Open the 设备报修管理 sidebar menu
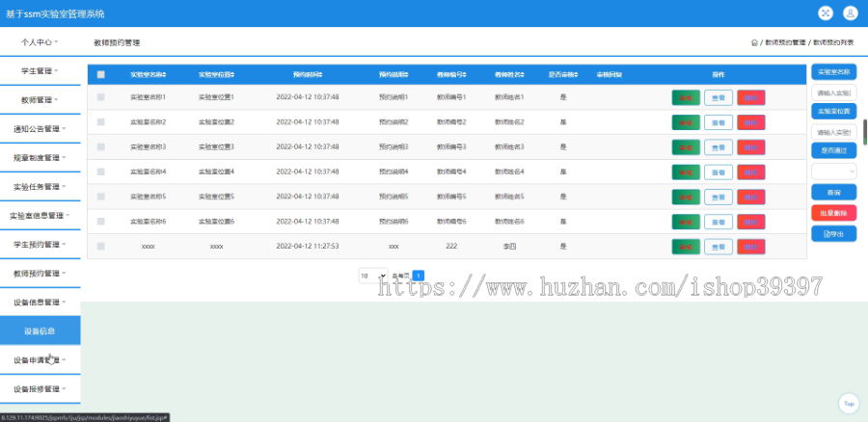868x422 pixels. pos(40,389)
